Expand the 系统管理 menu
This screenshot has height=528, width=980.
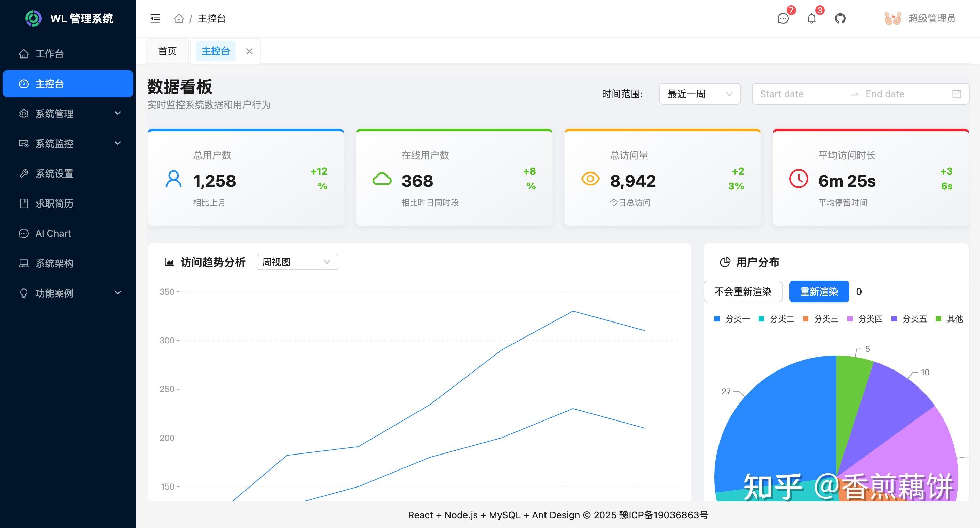click(54, 113)
